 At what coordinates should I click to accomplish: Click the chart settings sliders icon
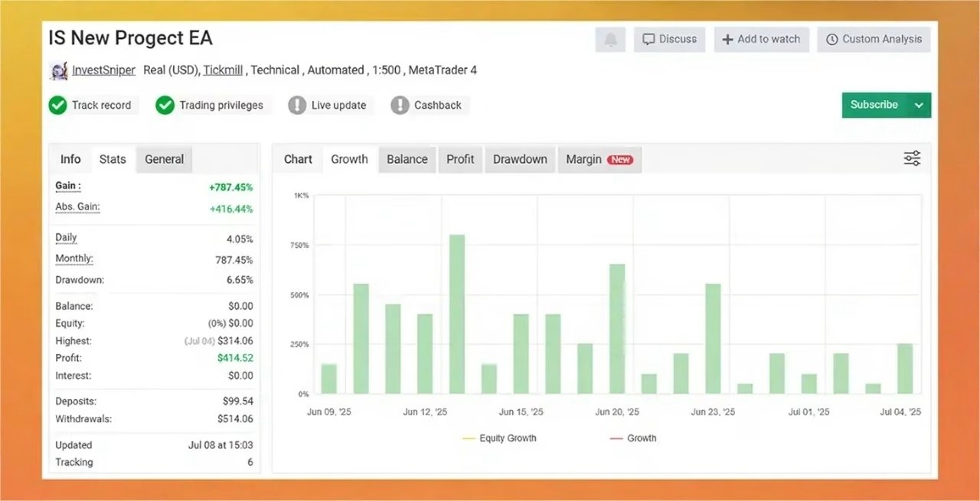click(x=912, y=159)
